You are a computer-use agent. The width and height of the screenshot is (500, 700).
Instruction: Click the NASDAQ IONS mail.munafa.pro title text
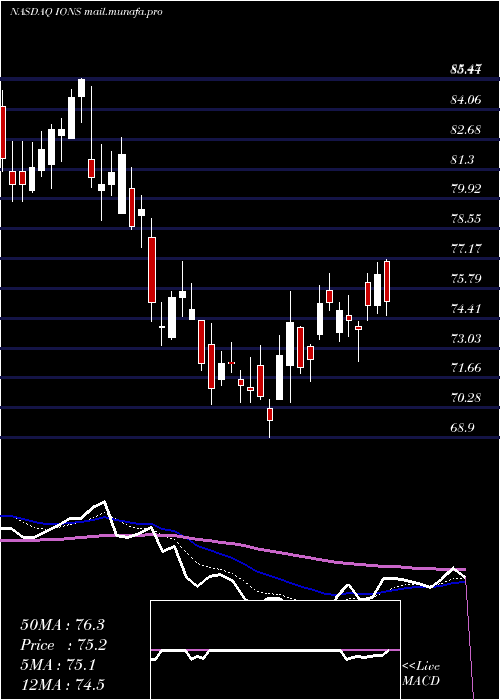pyautogui.click(x=86, y=12)
